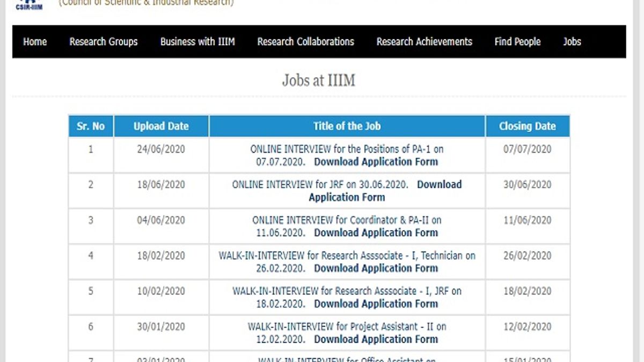Viewport: 644px width, 362px height.
Task: Open the Research Collaborations section
Action: pyautogui.click(x=305, y=41)
